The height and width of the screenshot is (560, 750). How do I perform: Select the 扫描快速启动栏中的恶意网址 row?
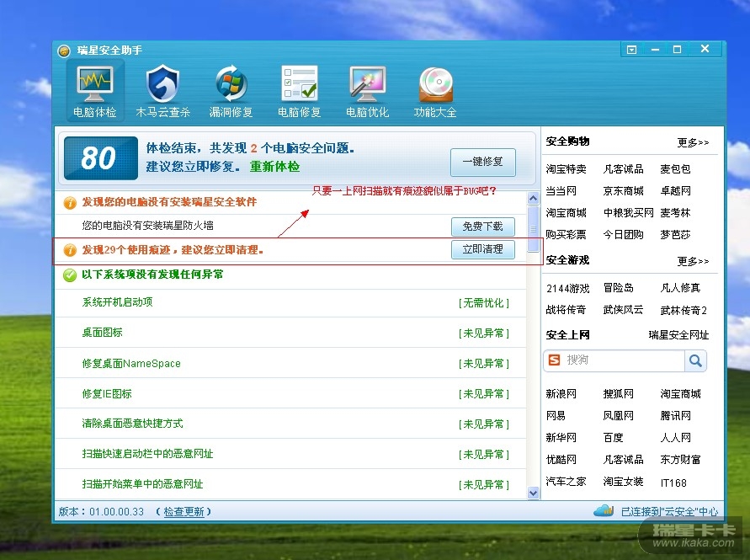(x=290, y=454)
